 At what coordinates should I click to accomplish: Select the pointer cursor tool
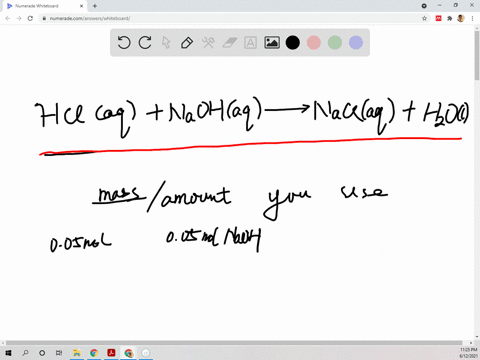pyautogui.click(x=166, y=43)
